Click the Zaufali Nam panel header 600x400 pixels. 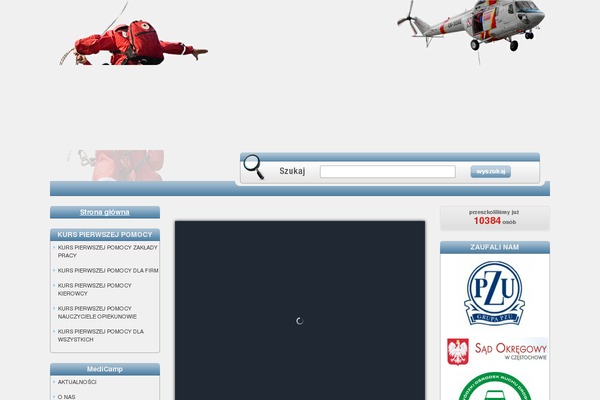click(x=495, y=247)
